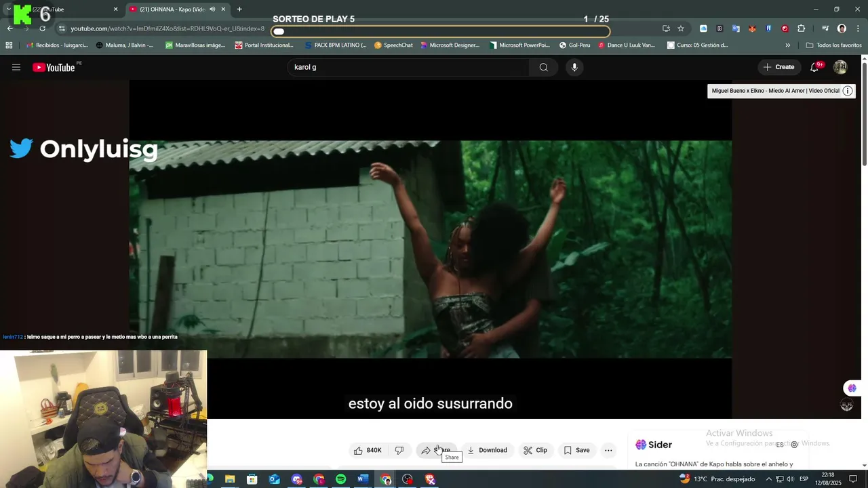The height and width of the screenshot is (488, 868).
Task: Mute the OHNANA tab audio icon
Action: click(212, 9)
